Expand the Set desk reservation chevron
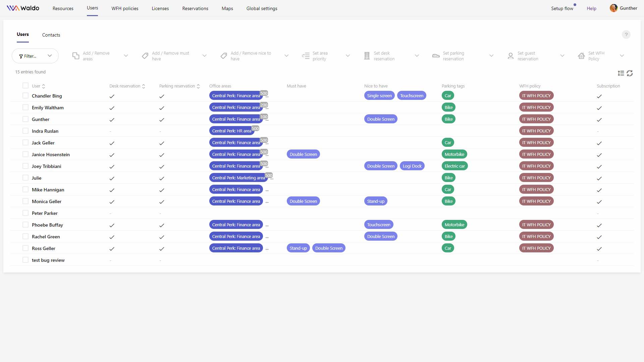The image size is (644, 362). pyautogui.click(x=417, y=56)
